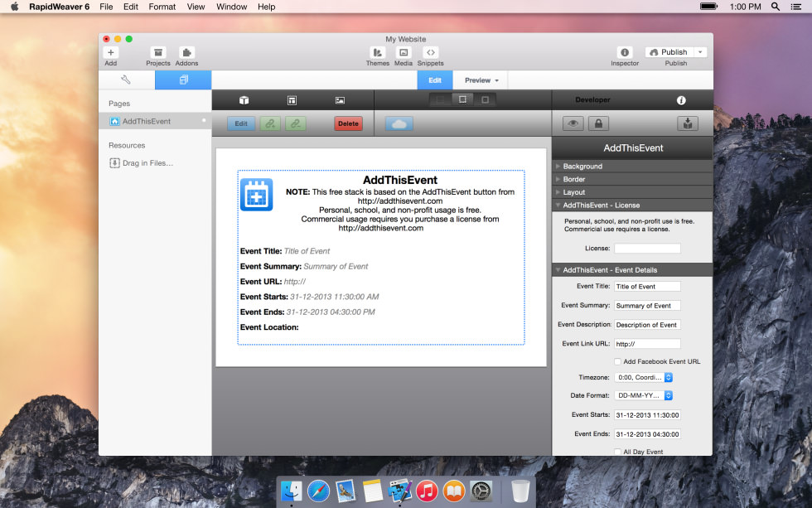
Task: Expand the Layout section
Action: click(x=632, y=192)
